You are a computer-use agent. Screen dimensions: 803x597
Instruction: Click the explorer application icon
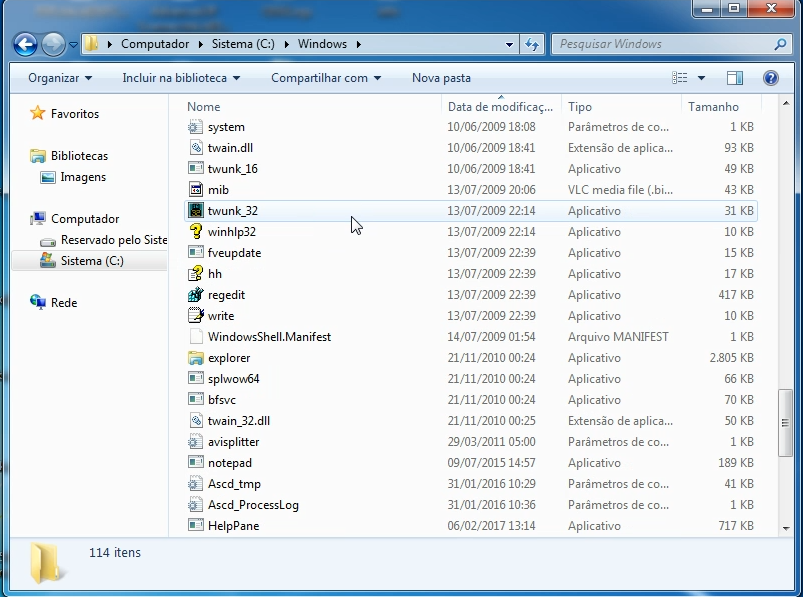coord(196,357)
